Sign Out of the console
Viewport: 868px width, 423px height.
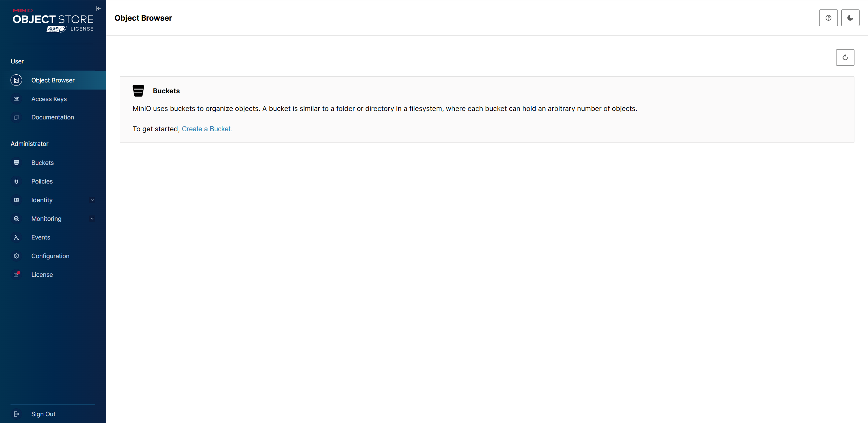coord(43,414)
